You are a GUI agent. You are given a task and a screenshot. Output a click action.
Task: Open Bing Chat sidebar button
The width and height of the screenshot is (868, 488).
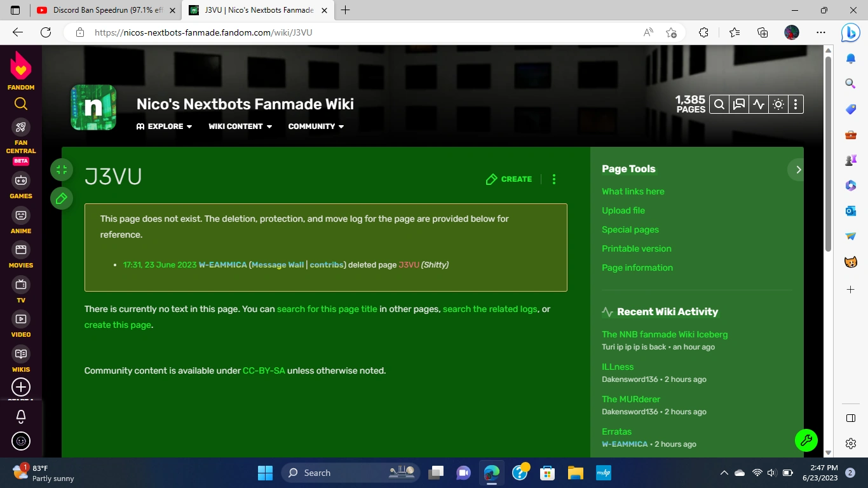click(850, 32)
